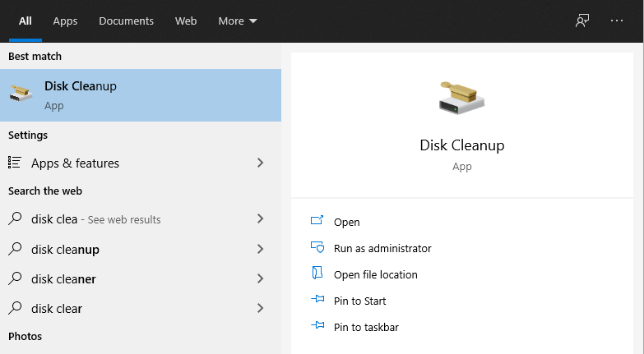
Task: Click magnifier icon beside disk cleaner
Action: coord(15,278)
